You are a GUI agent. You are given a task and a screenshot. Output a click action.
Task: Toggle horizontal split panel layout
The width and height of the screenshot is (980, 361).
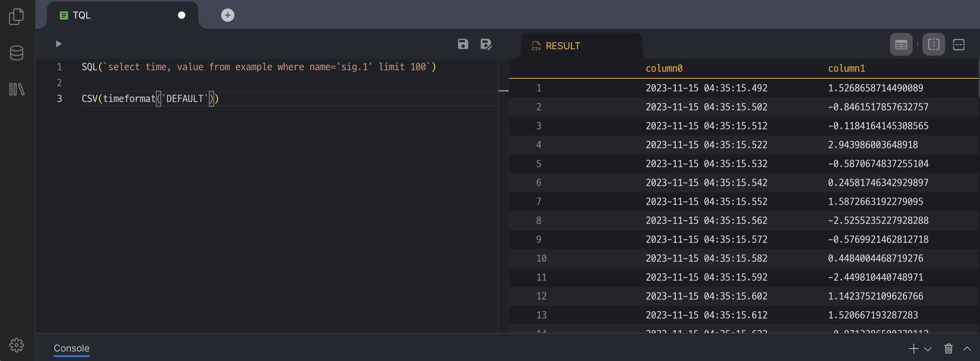958,45
